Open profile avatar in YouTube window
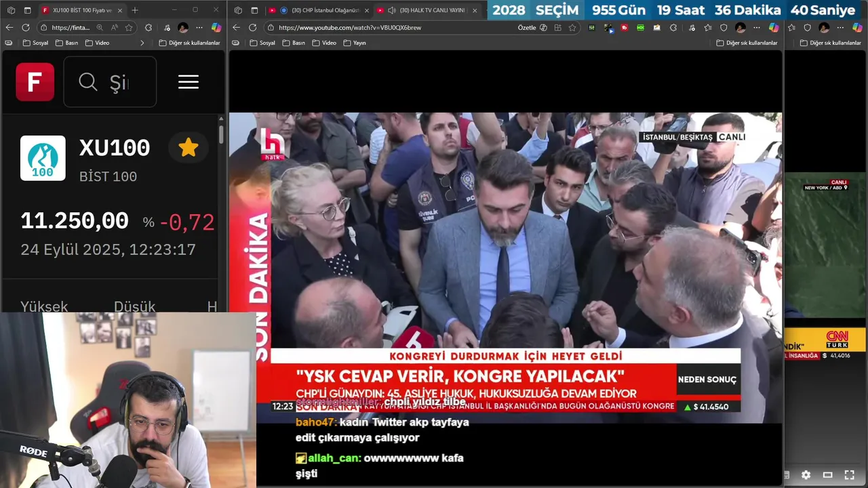Image resolution: width=868 pixels, height=488 pixels. tap(741, 28)
